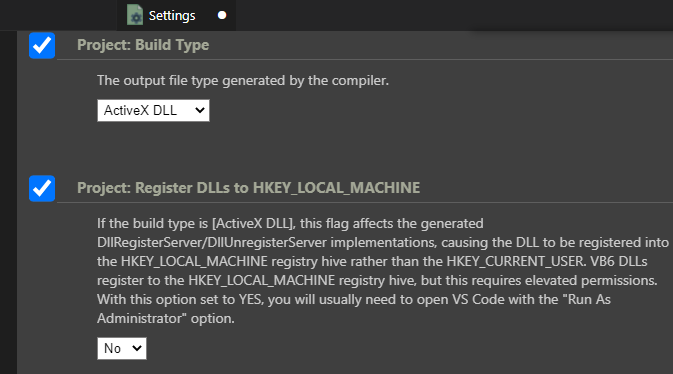Click the Project: Register DLLs to HKEY_LOCAL_MACHINE heading
673x374 pixels.
coord(249,188)
